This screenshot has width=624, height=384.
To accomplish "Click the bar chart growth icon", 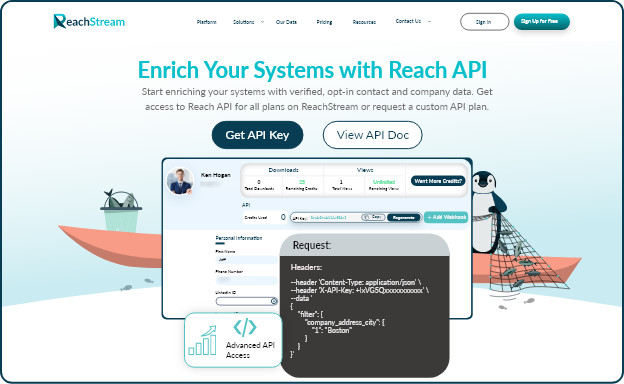I will 203,341.
